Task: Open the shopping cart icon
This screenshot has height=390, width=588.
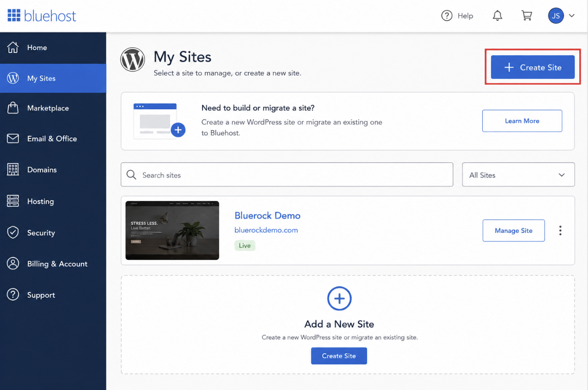Action: tap(527, 16)
